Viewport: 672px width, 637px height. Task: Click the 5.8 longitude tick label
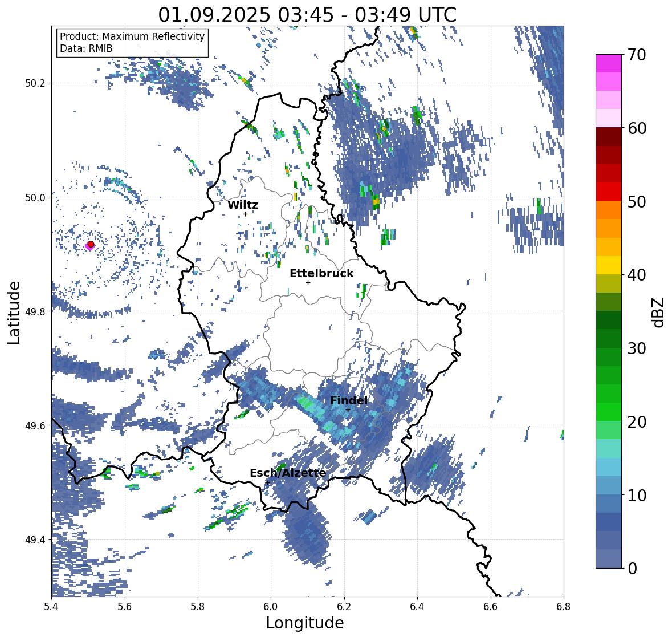tap(198, 607)
